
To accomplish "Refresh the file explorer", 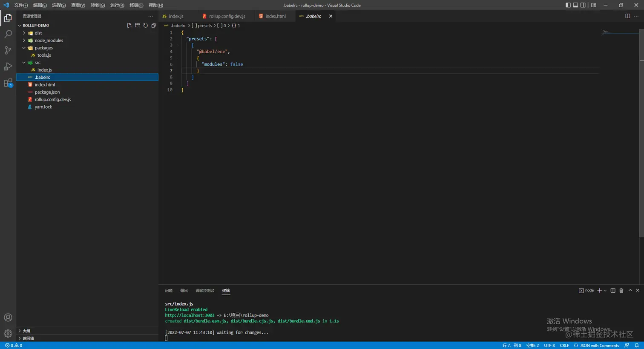I will pos(146,26).
